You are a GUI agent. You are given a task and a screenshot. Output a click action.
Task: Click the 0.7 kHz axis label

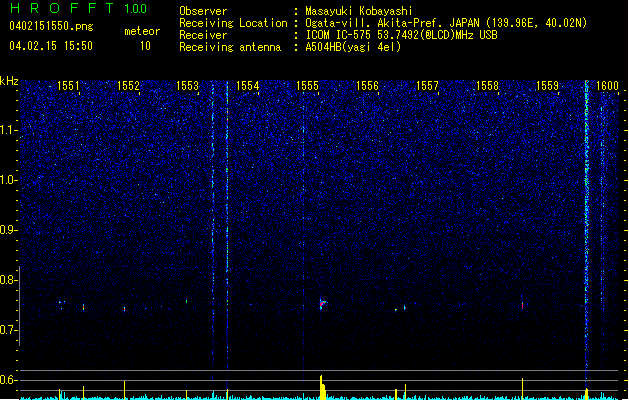click(x=9, y=330)
